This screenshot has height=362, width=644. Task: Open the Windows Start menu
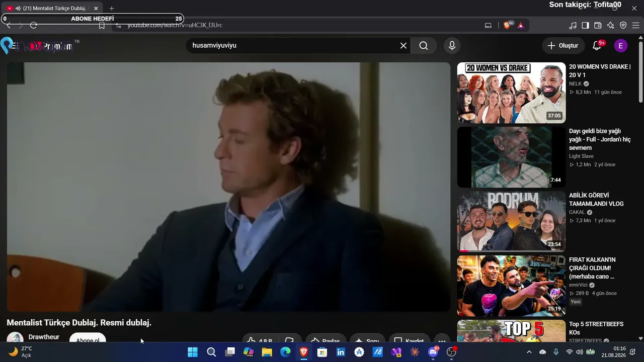click(x=193, y=352)
